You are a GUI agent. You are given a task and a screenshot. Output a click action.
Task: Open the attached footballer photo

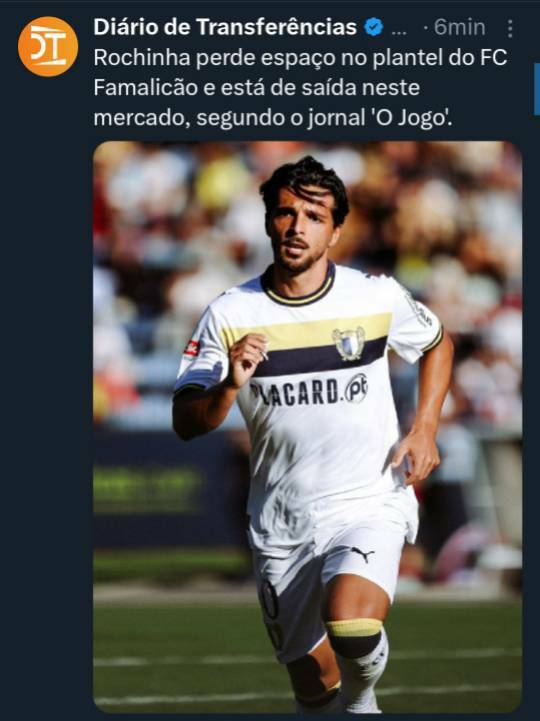point(307,427)
